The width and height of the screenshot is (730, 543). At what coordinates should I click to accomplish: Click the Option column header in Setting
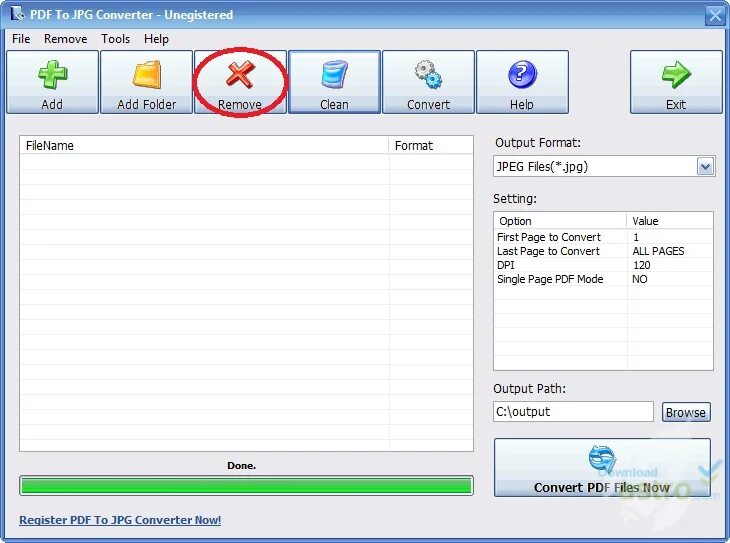[560, 221]
